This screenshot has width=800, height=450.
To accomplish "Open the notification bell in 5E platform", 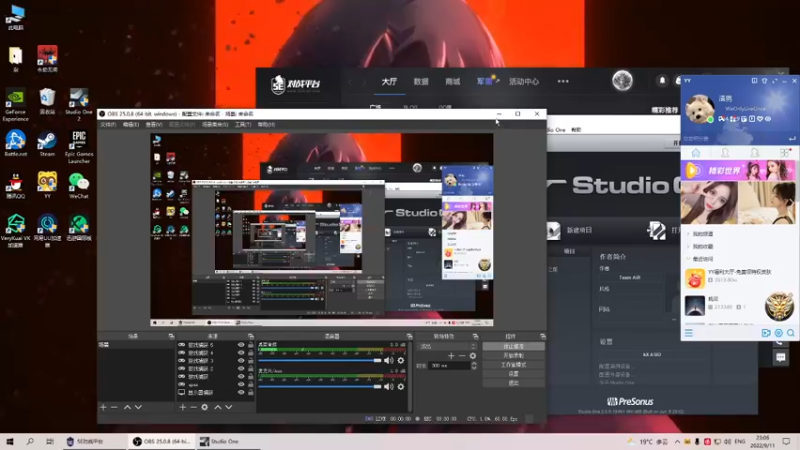I will click(x=662, y=81).
